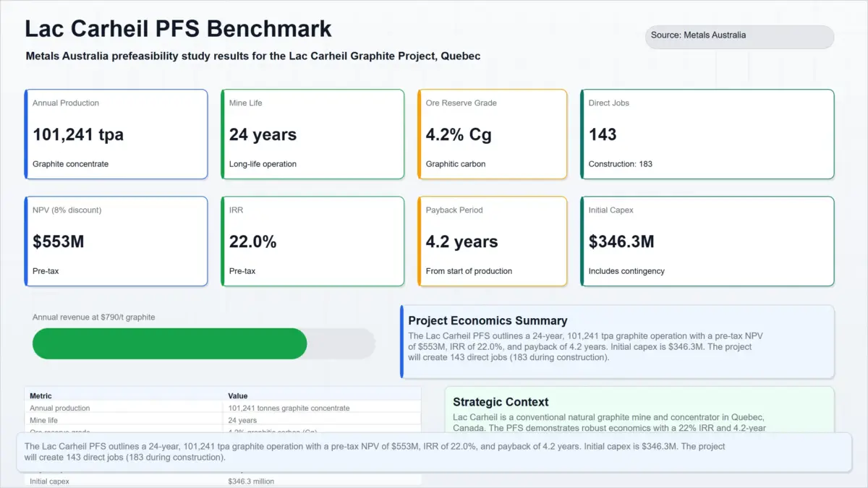Click the "Long-life operation" text
The height and width of the screenshot is (488, 868).
point(263,164)
